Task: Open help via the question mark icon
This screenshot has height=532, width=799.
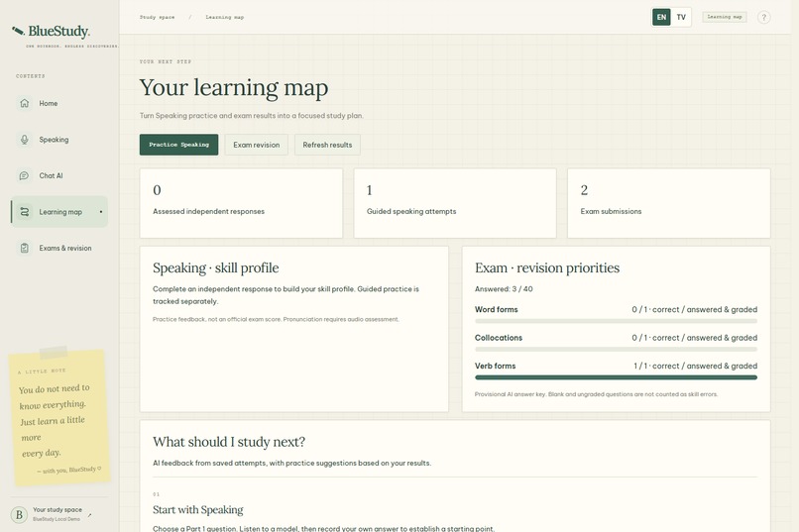Action: [x=763, y=17]
